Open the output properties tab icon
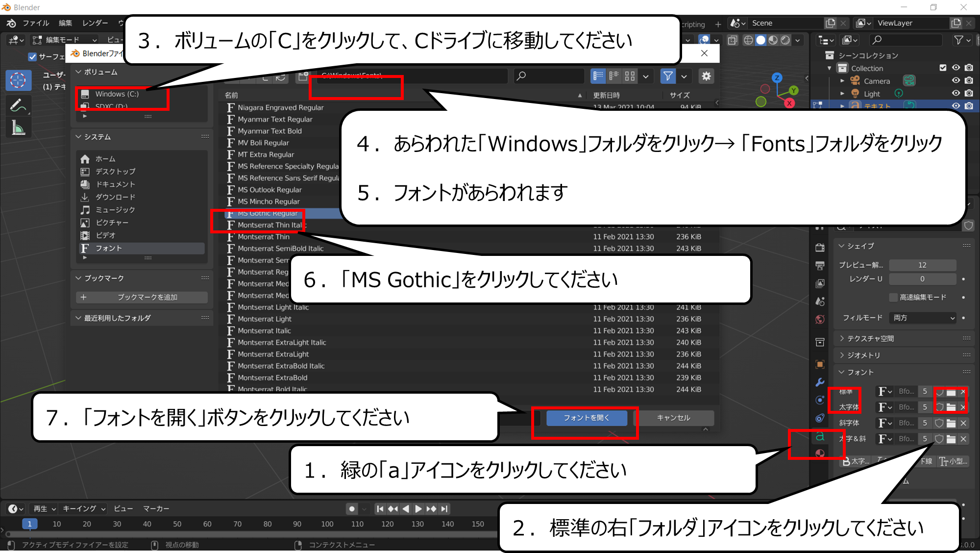The image size is (980, 553). (x=820, y=265)
